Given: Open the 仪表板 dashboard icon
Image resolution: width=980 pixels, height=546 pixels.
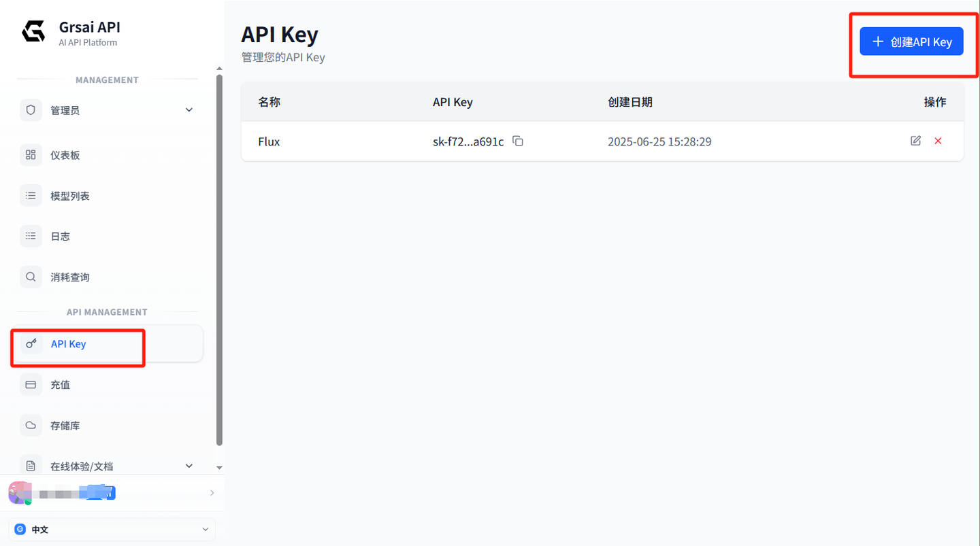Looking at the screenshot, I should pyautogui.click(x=31, y=155).
